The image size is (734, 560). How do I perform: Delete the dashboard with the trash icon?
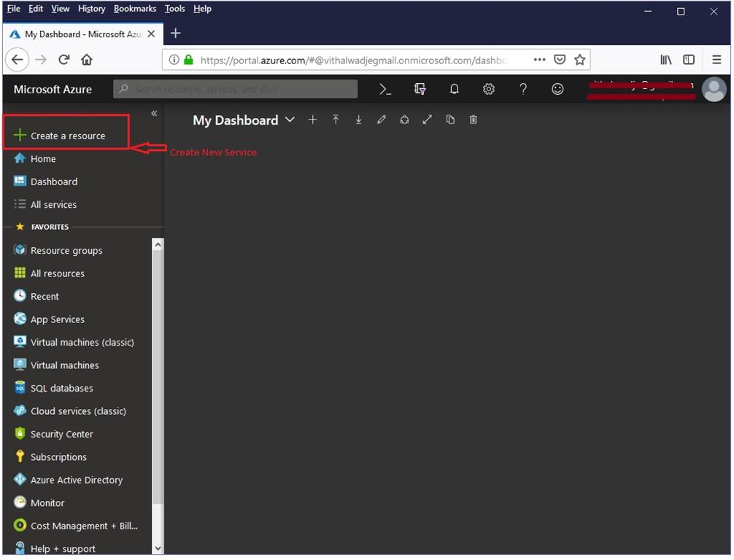(473, 120)
